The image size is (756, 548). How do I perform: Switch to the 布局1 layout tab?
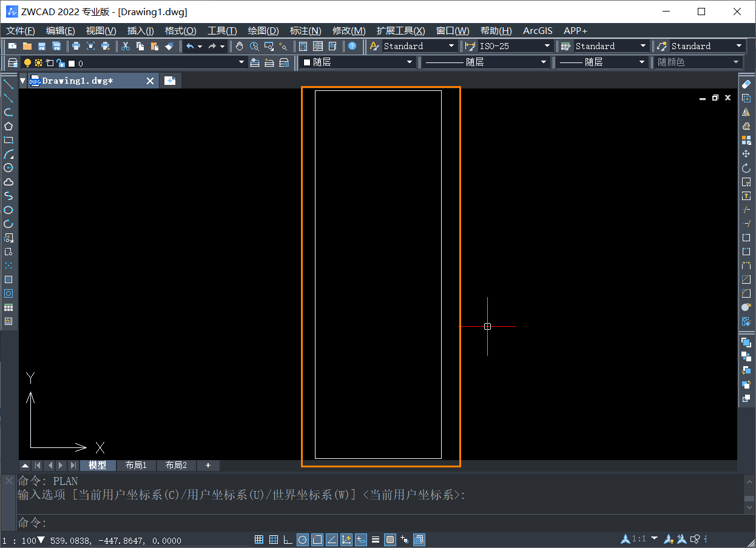click(137, 466)
